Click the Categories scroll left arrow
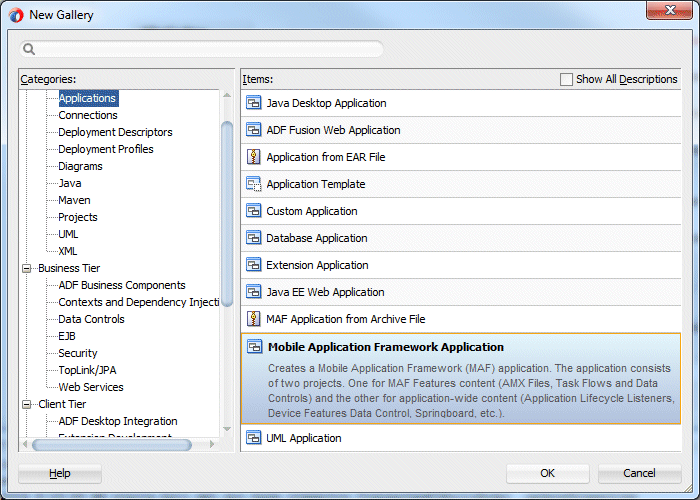 pyautogui.click(x=25, y=444)
